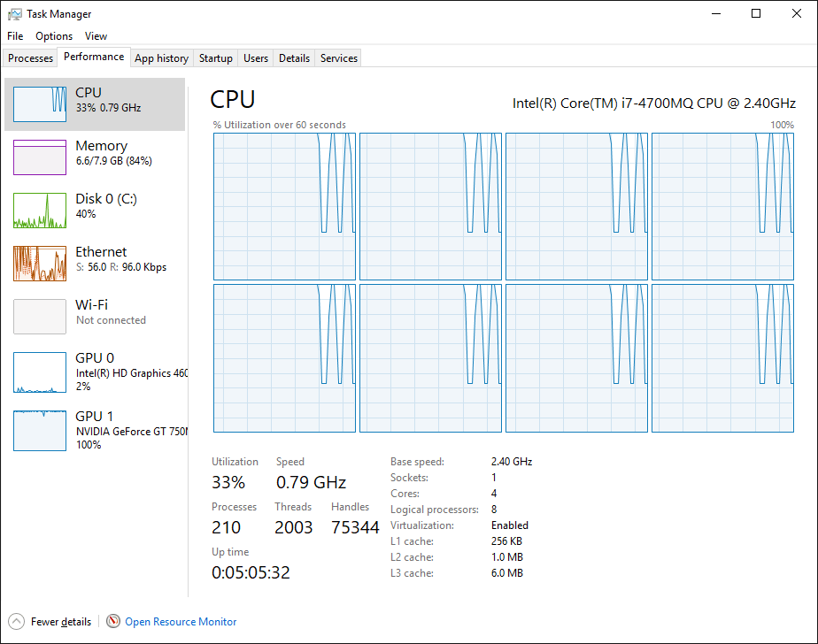818x644 pixels.
Task: Switch to the Details tab
Action: click(294, 58)
